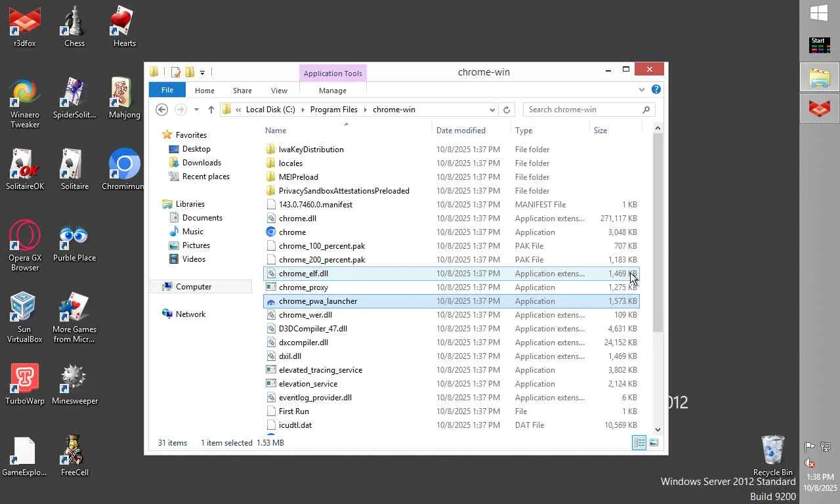Click the Purble Place desktop icon
This screenshot has width=840, height=504.
pyautogui.click(x=74, y=241)
